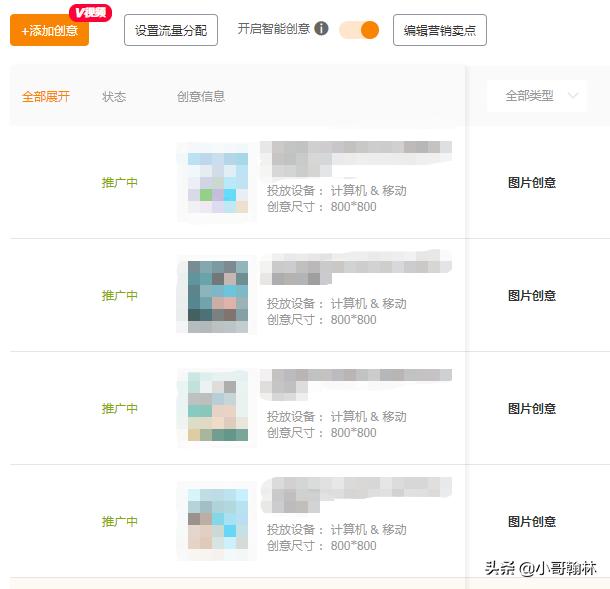Open the third creative's thumbnail image

pos(217,407)
